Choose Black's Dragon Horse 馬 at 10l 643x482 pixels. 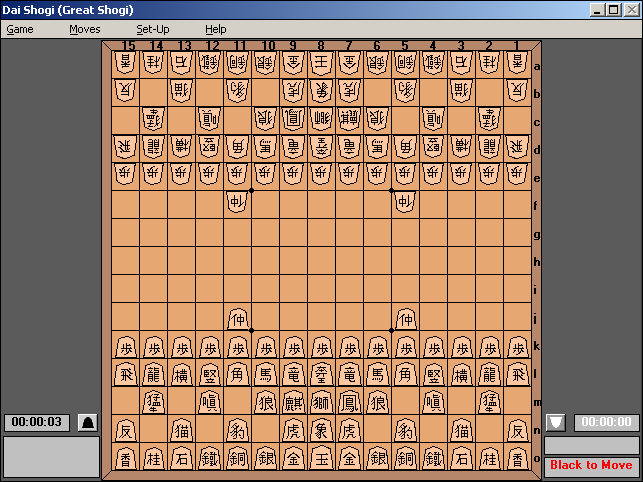(265, 374)
